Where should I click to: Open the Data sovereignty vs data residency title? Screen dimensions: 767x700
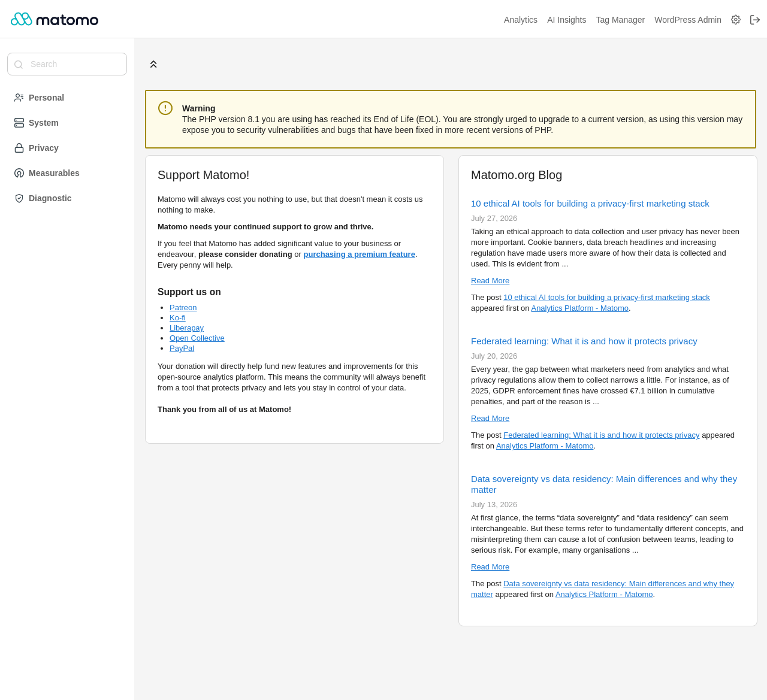pos(604,484)
